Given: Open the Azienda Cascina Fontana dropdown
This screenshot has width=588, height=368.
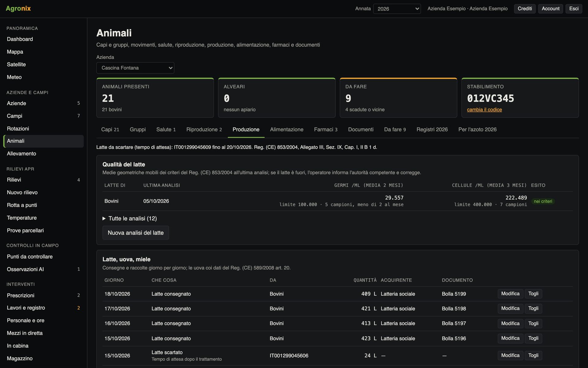Looking at the screenshot, I should tap(135, 68).
